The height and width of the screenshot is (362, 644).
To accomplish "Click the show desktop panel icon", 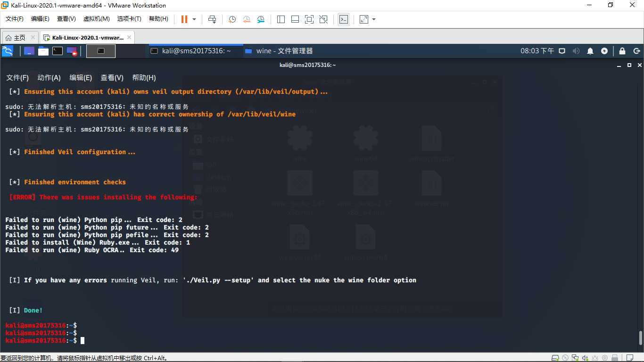I will pyautogui.click(x=29, y=51).
